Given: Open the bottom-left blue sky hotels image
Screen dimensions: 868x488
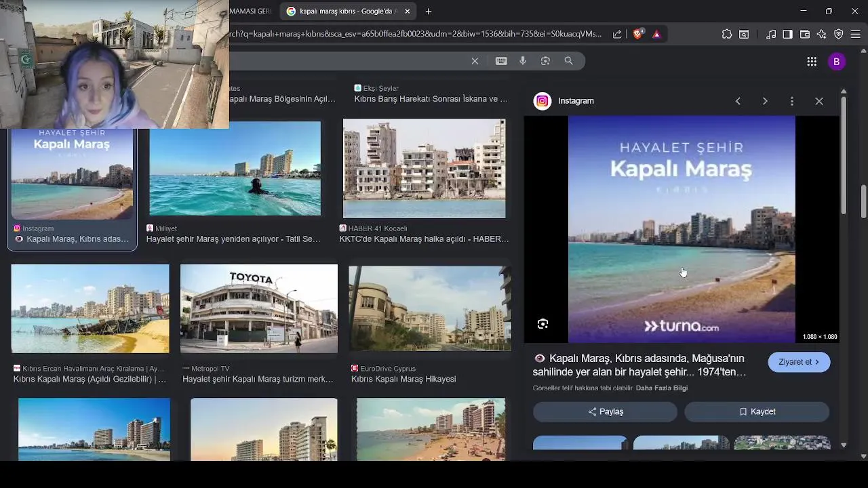Looking at the screenshot, I should click(94, 430).
